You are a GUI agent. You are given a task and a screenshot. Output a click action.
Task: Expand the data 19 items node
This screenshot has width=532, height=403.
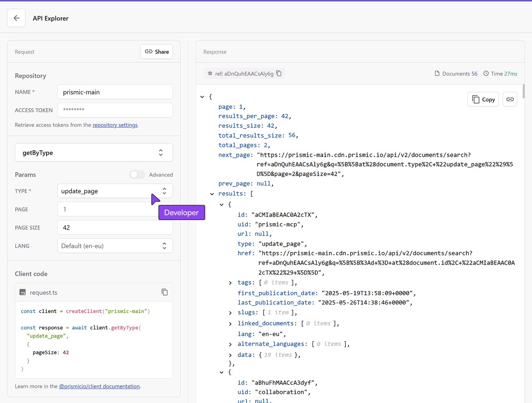[231, 355]
